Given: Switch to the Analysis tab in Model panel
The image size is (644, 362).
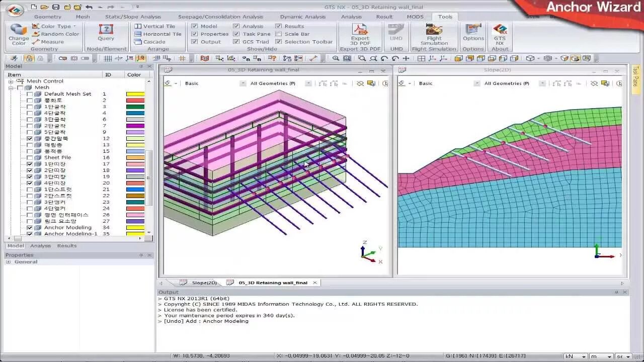Looking at the screenshot, I should tap(40, 246).
